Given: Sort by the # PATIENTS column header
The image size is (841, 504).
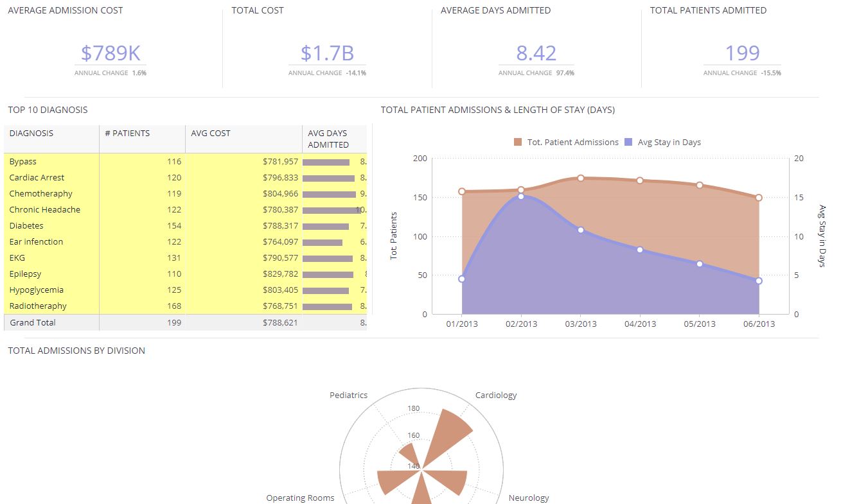Looking at the screenshot, I should [x=128, y=133].
